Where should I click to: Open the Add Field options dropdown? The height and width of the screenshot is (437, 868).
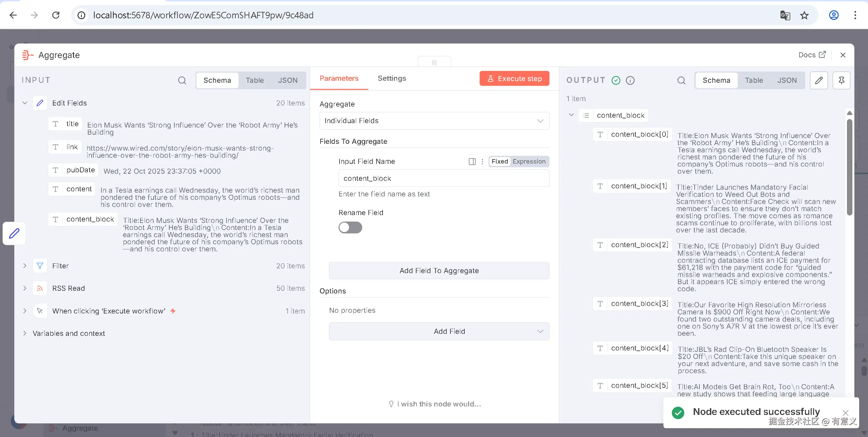439,331
